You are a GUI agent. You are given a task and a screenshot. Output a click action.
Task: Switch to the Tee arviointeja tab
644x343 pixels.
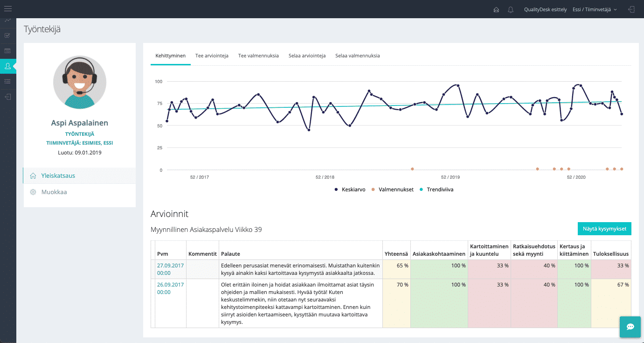point(212,56)
